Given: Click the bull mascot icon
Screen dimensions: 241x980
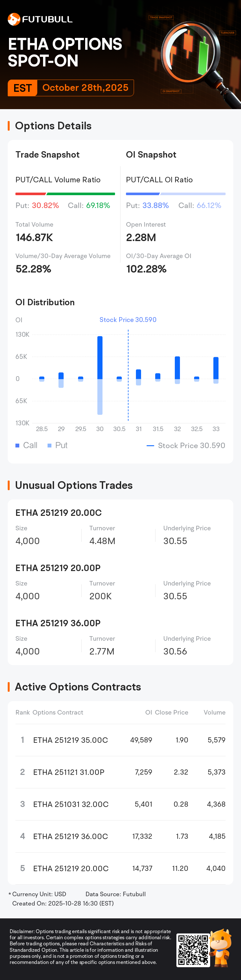Looking at the screenshot, I should pos(221,948).
